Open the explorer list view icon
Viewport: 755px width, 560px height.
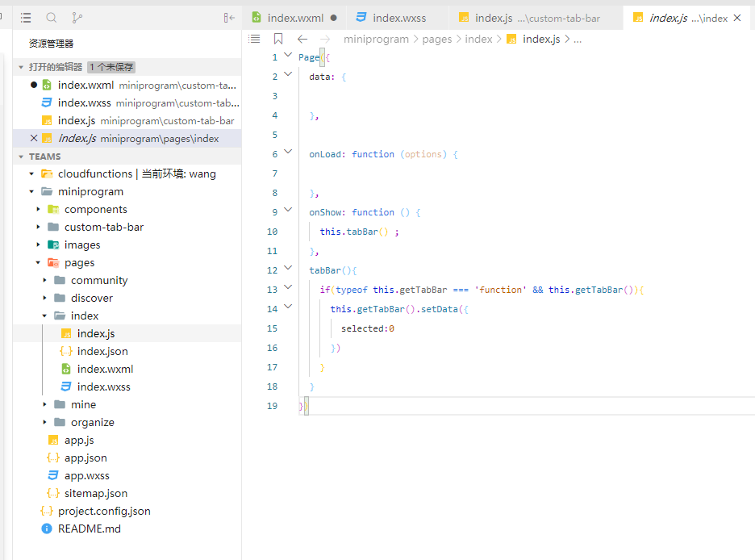tap(26, 18)
